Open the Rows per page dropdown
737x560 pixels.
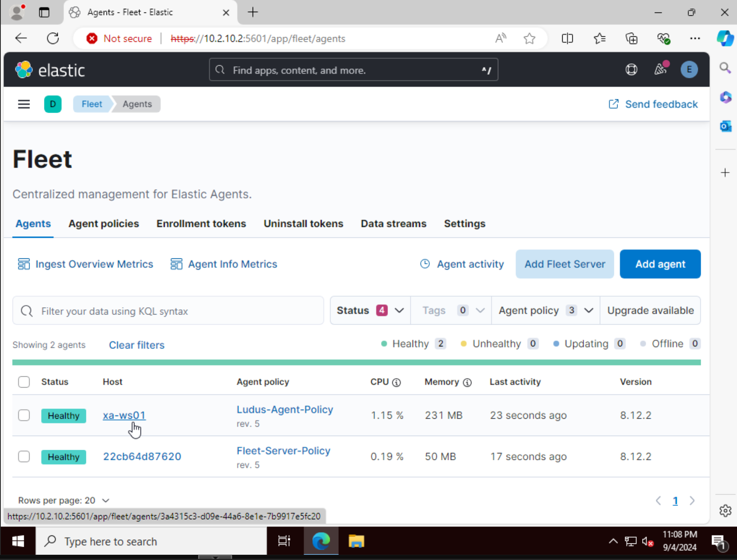click(x=64, y=501)
